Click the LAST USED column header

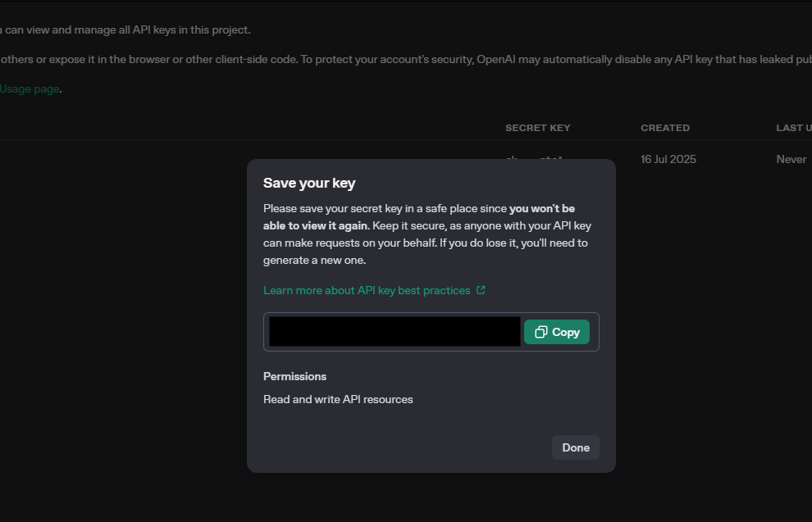coord(793,128)
